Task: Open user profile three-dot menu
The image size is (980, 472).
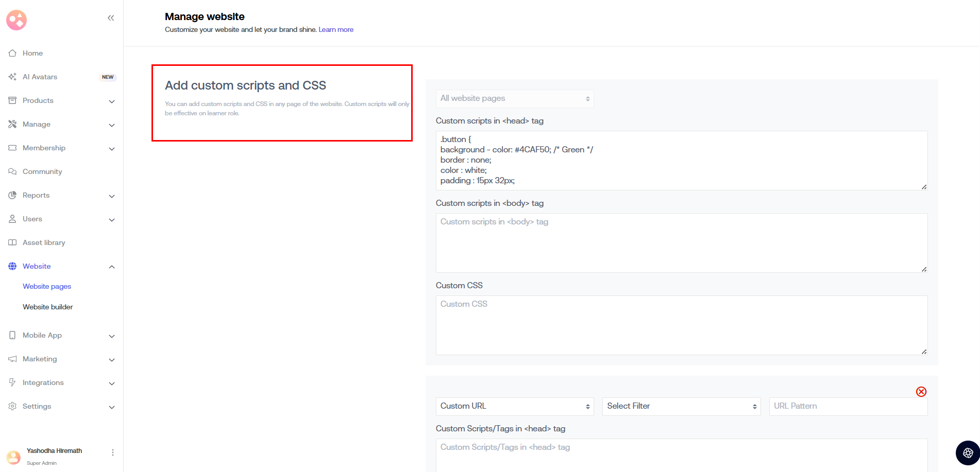Action: pyautogui.click(x=112, y=452)
